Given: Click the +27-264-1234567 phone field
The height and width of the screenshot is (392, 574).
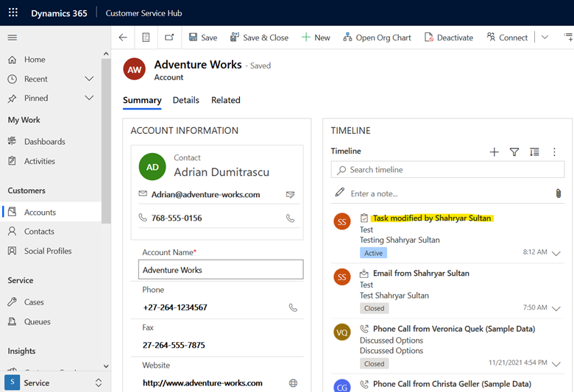Looking at the screenshot, I should pyautogui.click(x=175, y=307).
